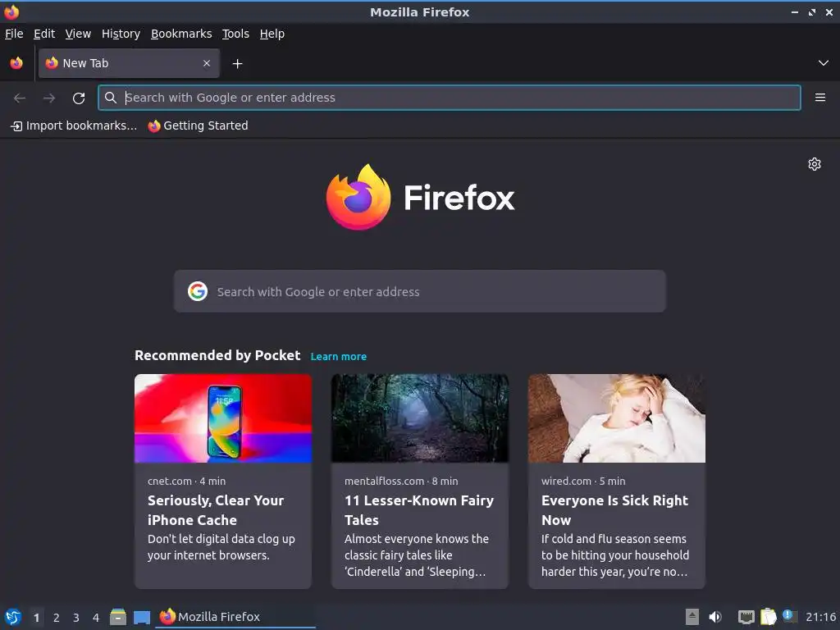This screenshot has height=630, width=840.
Task: Open the View menu
Action: [x=78, y=34]
